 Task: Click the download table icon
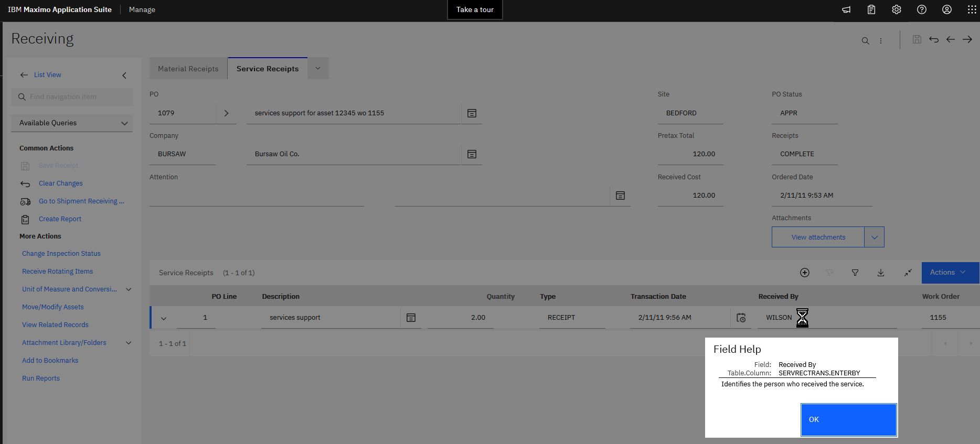tap(881, 273)
